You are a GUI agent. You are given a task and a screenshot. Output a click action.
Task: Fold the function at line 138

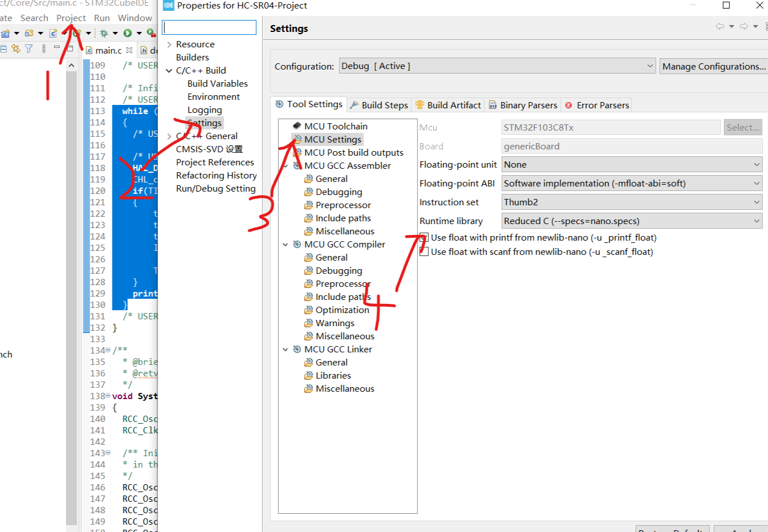[x=108, y=396]
